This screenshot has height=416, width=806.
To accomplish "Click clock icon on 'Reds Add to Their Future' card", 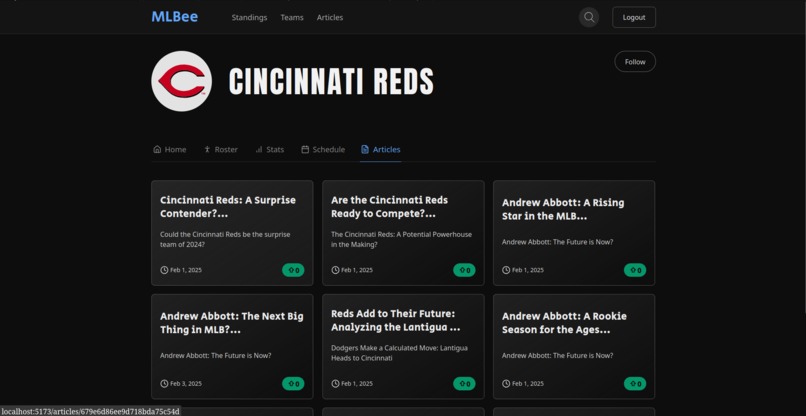I will (335, 384).
